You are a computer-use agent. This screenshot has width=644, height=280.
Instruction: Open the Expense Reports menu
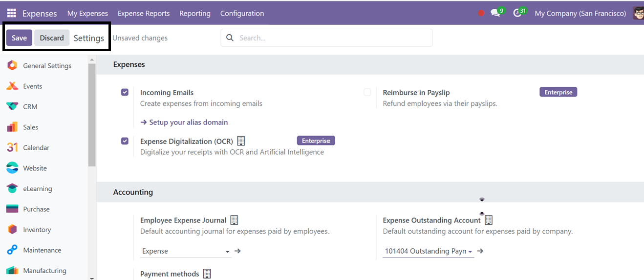(144, 13)
